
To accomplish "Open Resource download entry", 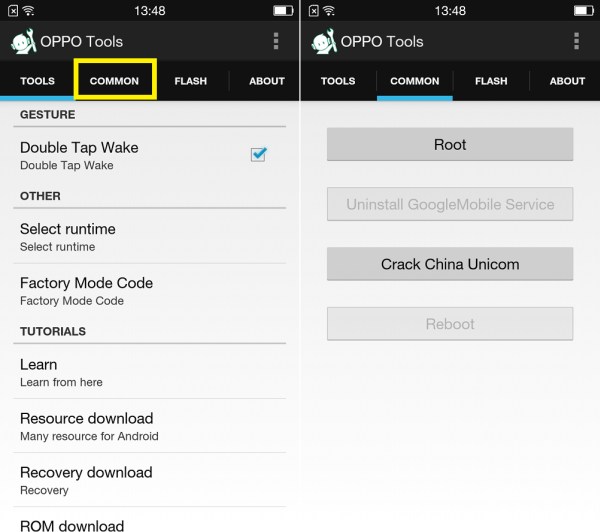I will pyautogui.click(x=150, y=426).
